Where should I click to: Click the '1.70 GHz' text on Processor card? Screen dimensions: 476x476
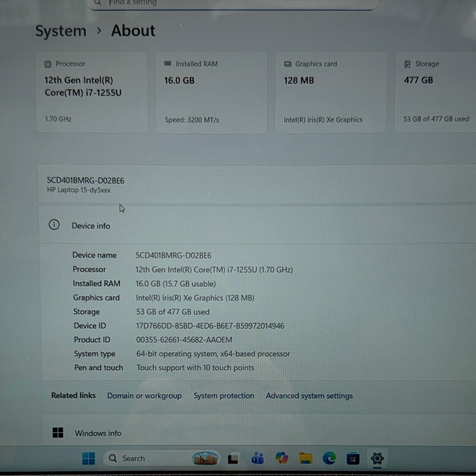(x=58, y=119)
